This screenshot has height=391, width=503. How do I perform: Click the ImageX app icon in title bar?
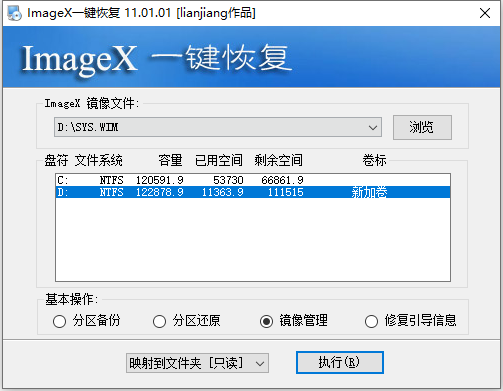tap(14, 13)
